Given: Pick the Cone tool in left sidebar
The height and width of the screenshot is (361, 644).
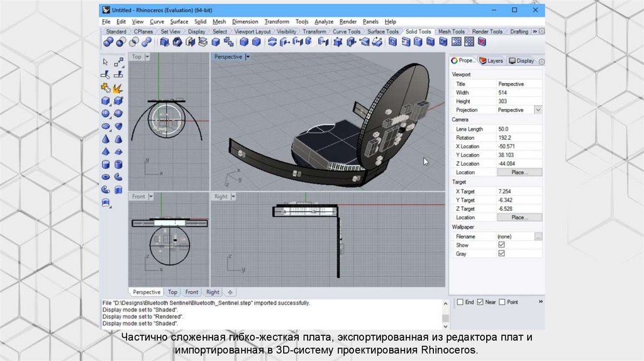Looking at the screenshot, I should [x=106, y=139].
